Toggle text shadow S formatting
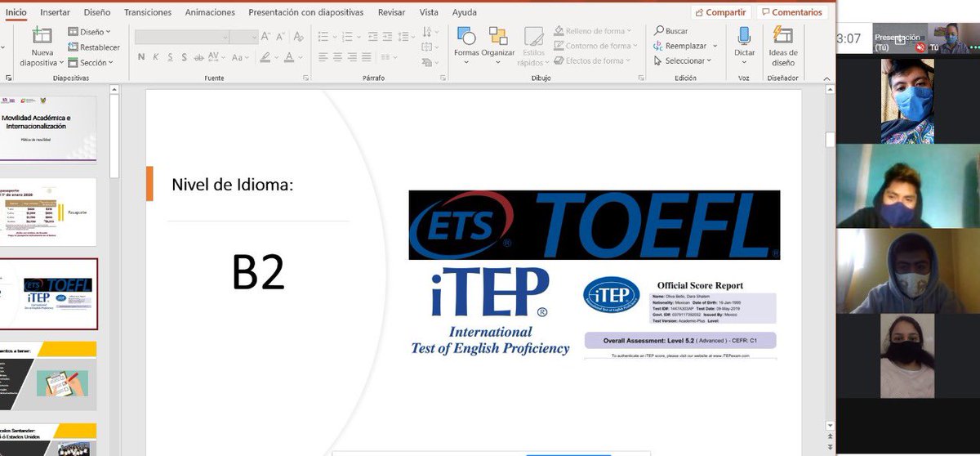 coord(185,57)
